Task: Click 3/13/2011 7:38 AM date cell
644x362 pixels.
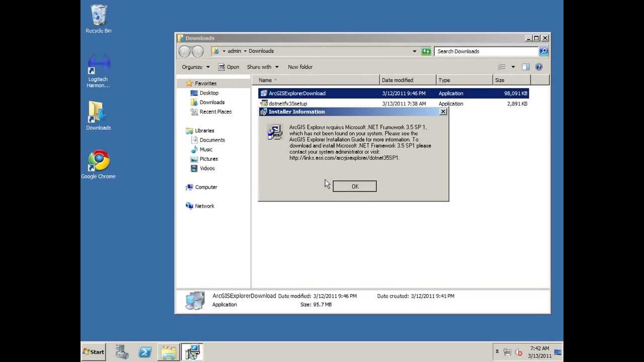Action: 404,104
